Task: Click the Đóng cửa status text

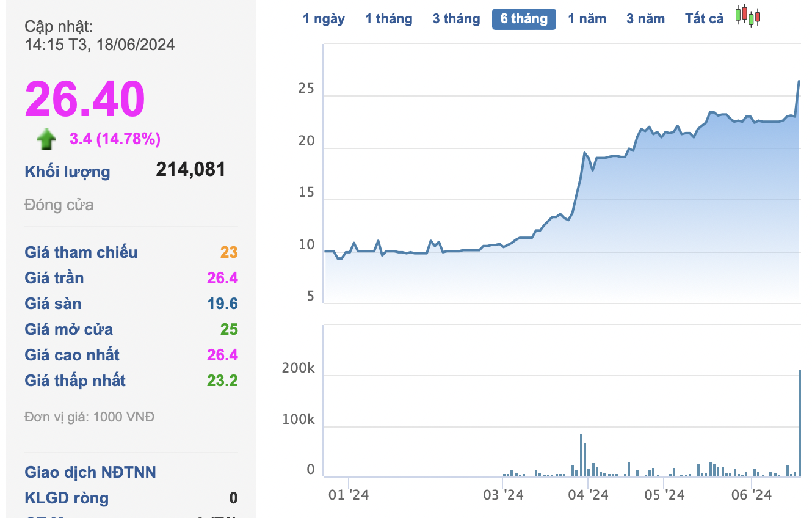Action: pos(59,205)
